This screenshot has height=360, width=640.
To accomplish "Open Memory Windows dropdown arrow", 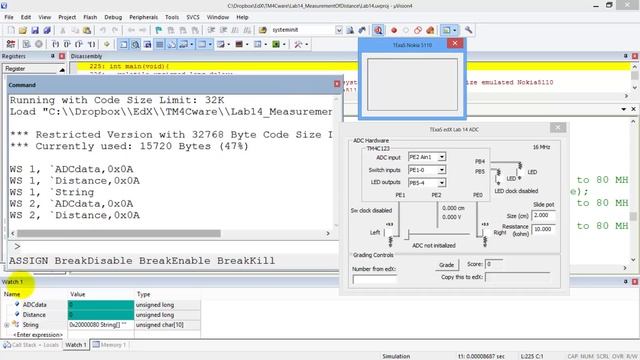I will (x=210, y=44).
